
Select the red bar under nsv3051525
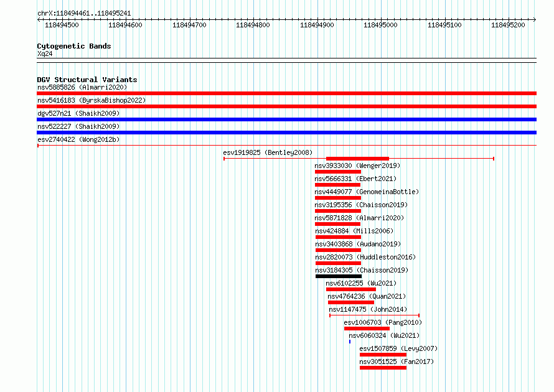(383, 368)
